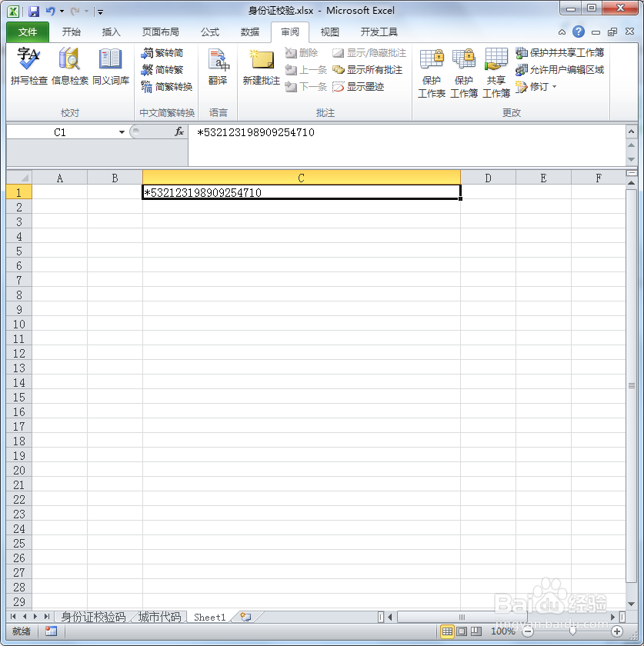Click the formula bar text field

(x=407, y=145)
